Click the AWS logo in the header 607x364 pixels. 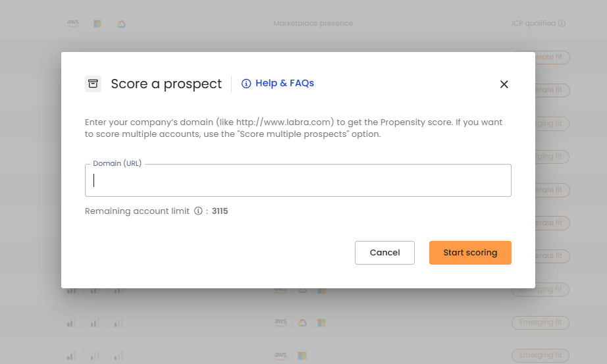[73, 23]
